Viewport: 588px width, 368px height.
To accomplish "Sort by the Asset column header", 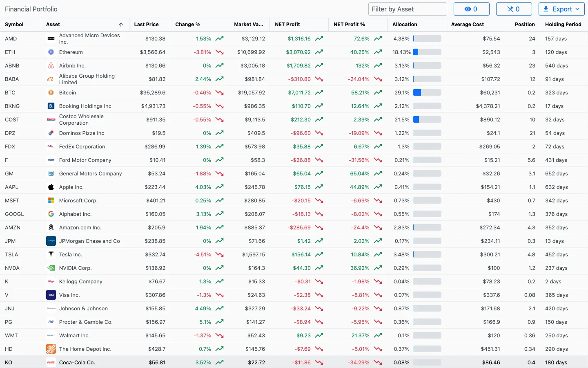I will click(85, 25).
